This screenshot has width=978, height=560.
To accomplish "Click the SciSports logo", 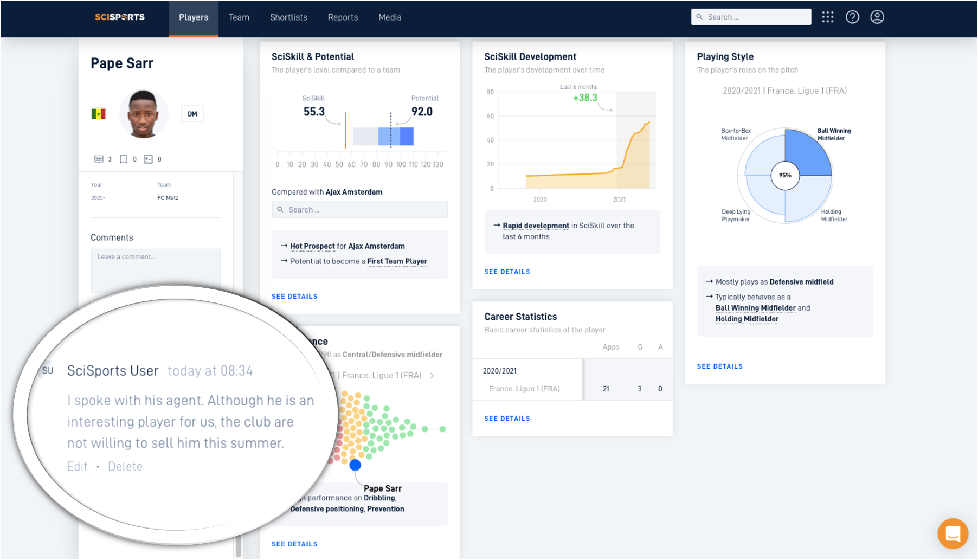I will tap(119, 17).
